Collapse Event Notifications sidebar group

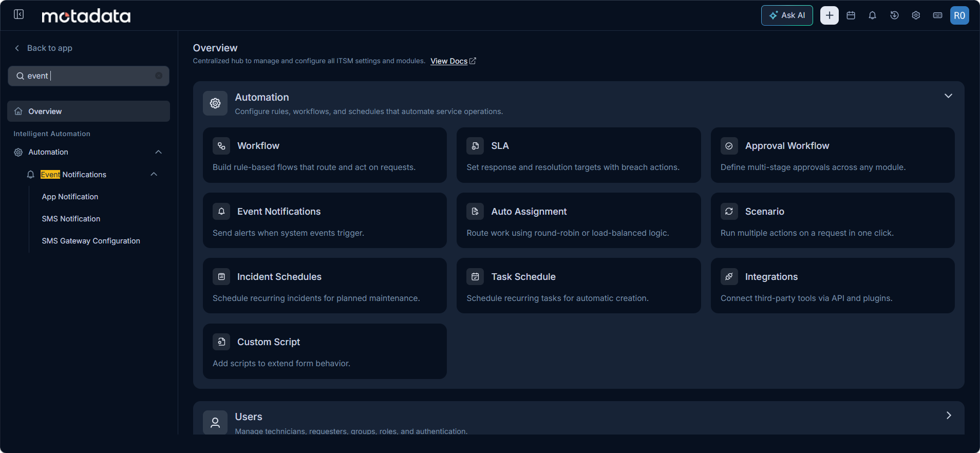(154, 174)
